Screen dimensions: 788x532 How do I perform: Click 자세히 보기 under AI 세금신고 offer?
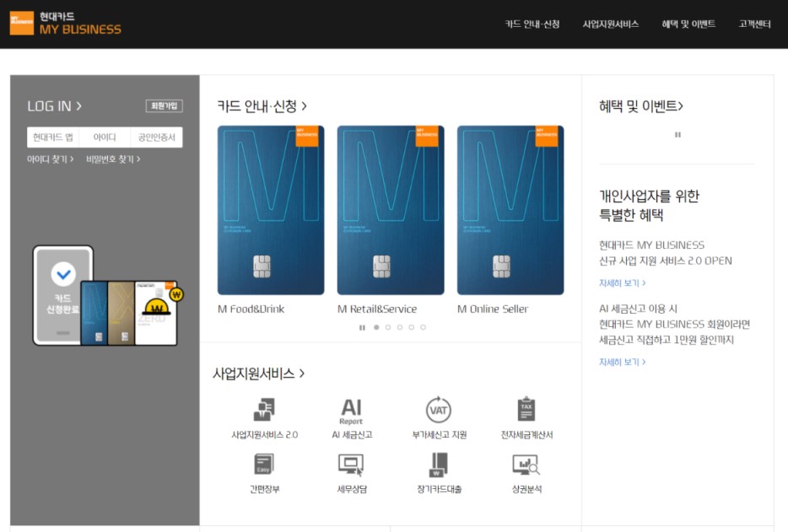click(x=622, y=363)
